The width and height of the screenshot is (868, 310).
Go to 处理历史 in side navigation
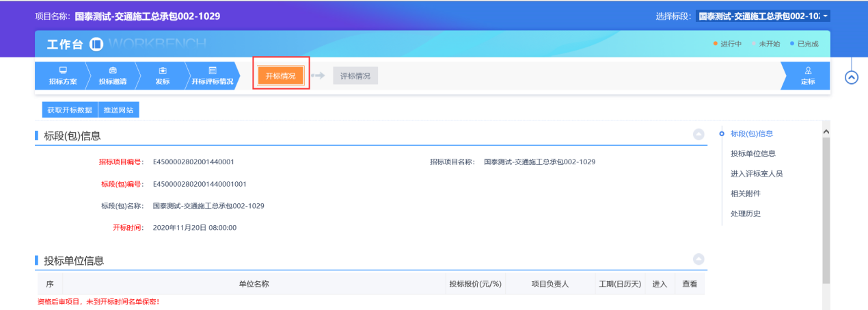coord(745,214)
